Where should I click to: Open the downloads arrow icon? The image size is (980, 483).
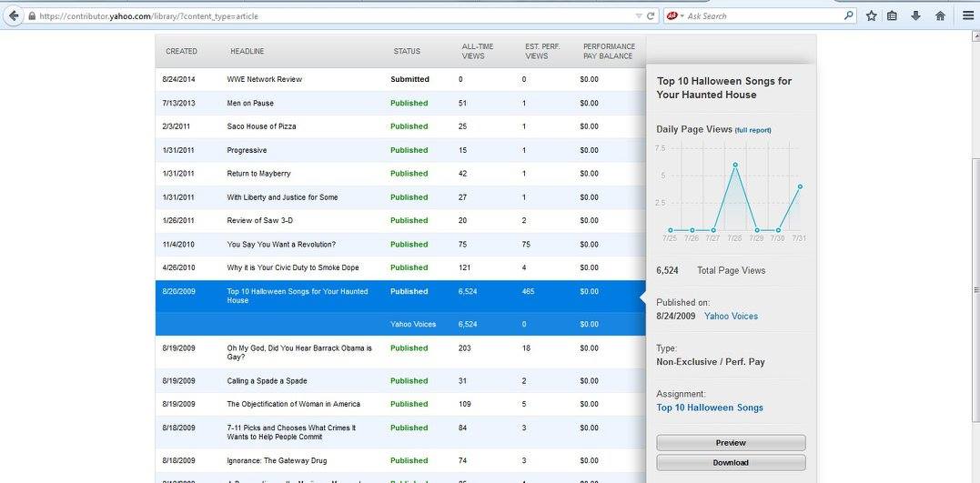click(x=915, y=15)
